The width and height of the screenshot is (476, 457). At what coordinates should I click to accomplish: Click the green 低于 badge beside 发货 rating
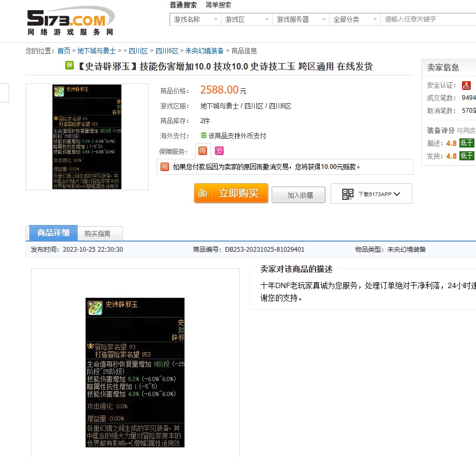(x=466, y=156)
